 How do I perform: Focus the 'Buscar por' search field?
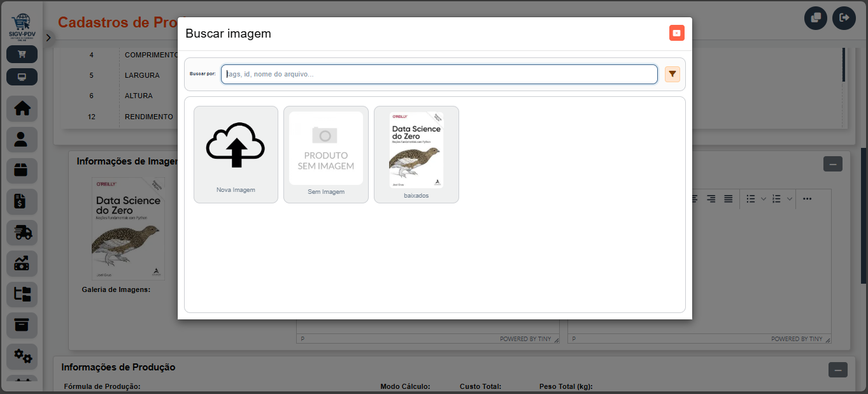[439, 74]
